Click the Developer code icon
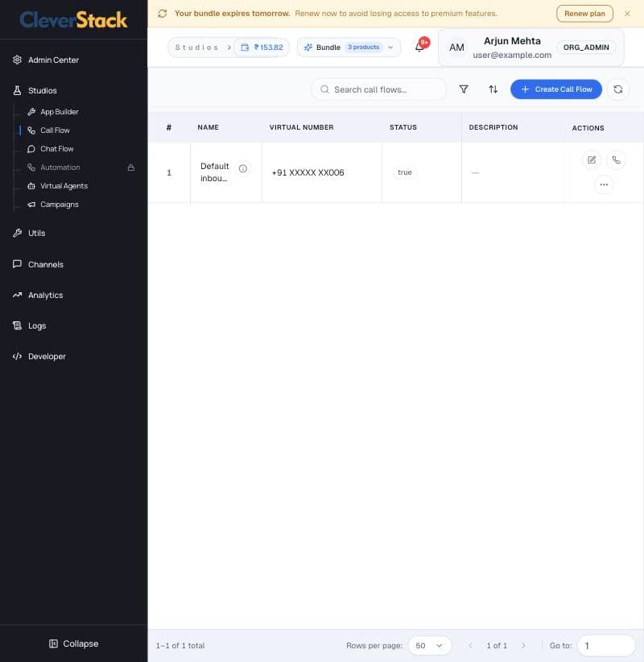 point(17,356)
